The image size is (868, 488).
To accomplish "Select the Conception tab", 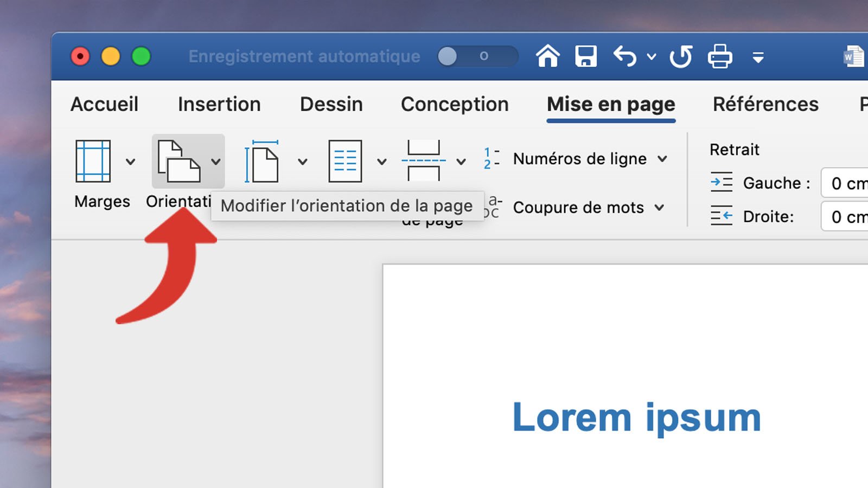I will pos(455,104).
